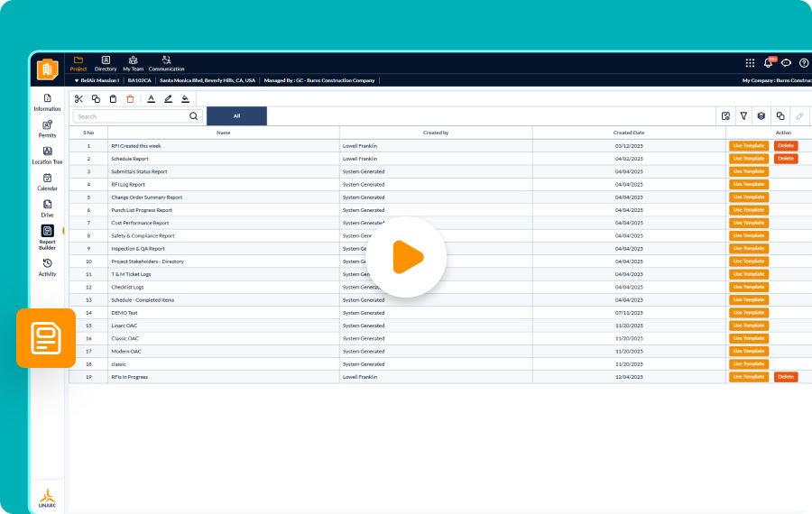Click the 'T & M Ticket Logs' row name
The image size is (812, 514).
tap(131, 274)
